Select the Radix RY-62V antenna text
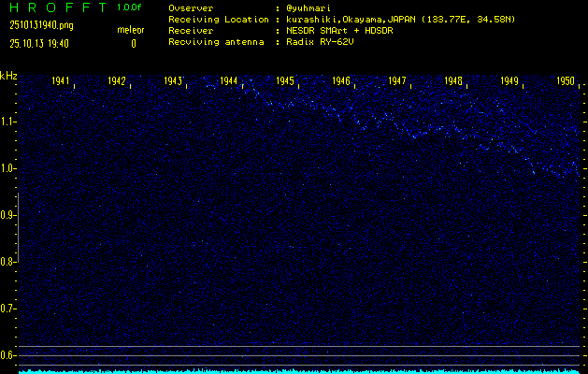This screenshot has height=374, width=588. pos(321,43)
